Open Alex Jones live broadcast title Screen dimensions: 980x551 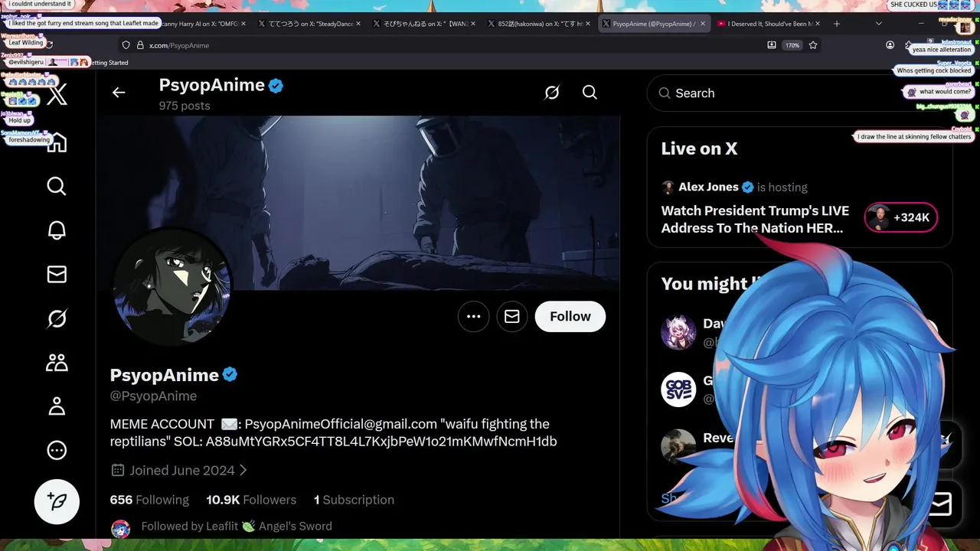(x=756, y=220)
